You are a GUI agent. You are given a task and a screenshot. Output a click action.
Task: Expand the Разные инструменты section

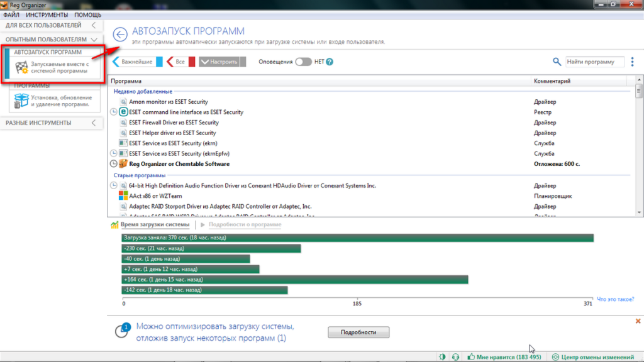50,123
